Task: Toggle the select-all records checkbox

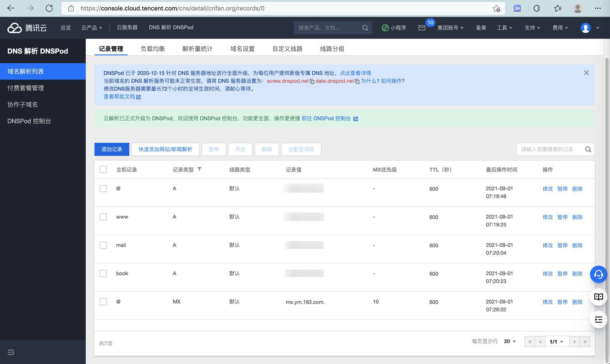Action: (103, 169)
